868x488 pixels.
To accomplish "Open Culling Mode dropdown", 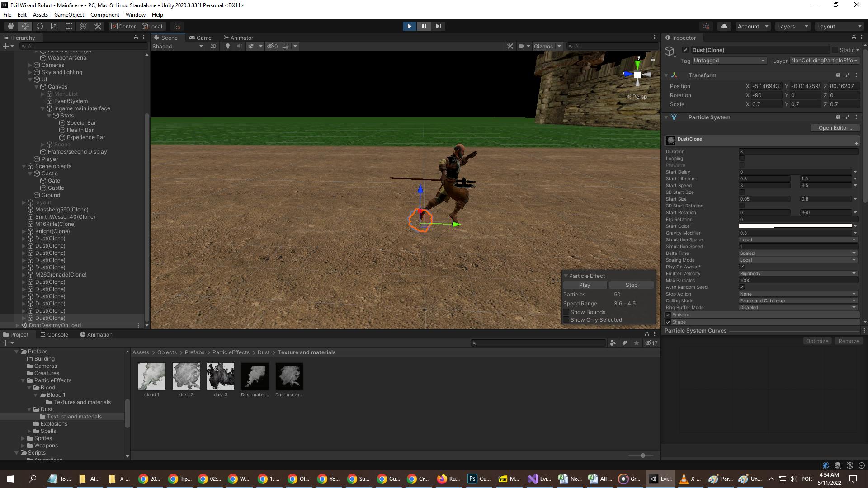I will point(798,300).
